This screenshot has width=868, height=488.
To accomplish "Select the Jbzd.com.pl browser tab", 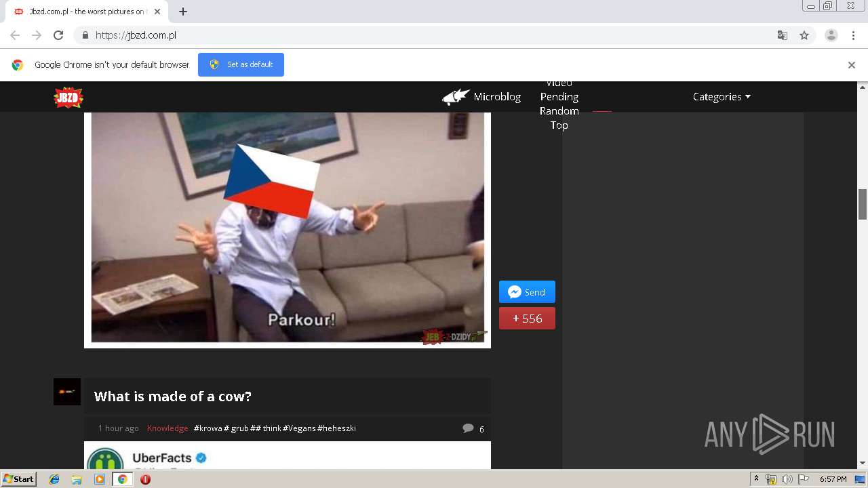I will tap(87, 12).
